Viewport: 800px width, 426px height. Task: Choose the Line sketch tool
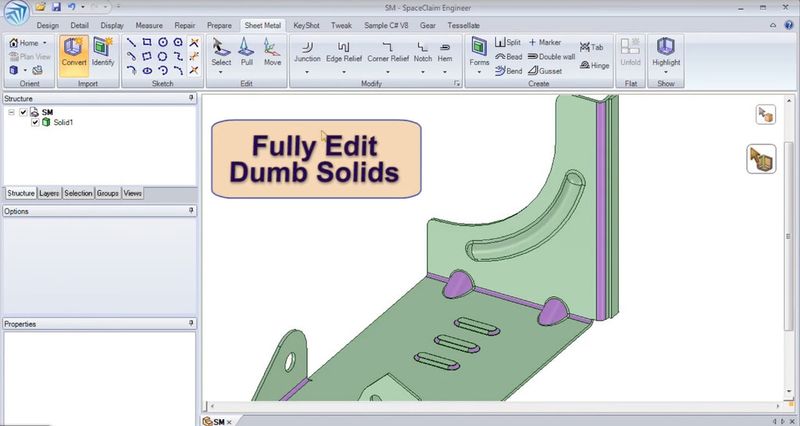pyautogui.click(x=131, y=42)
